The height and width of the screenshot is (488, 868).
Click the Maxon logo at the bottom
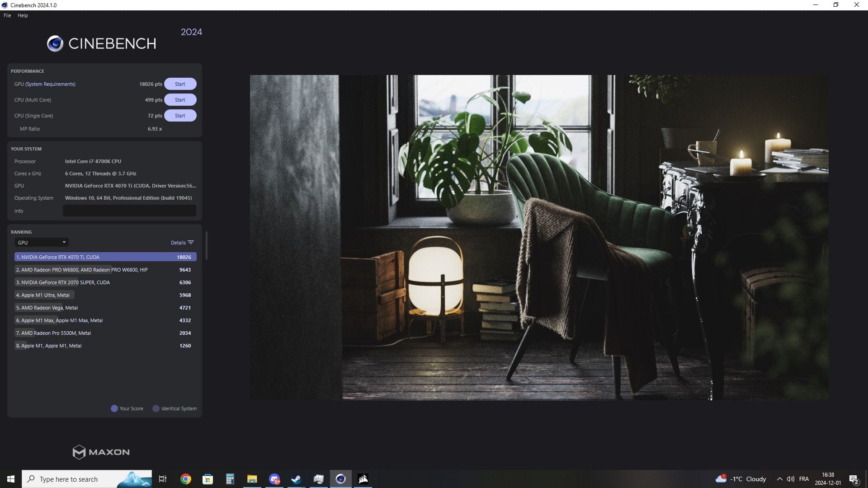tap(101, 452)
